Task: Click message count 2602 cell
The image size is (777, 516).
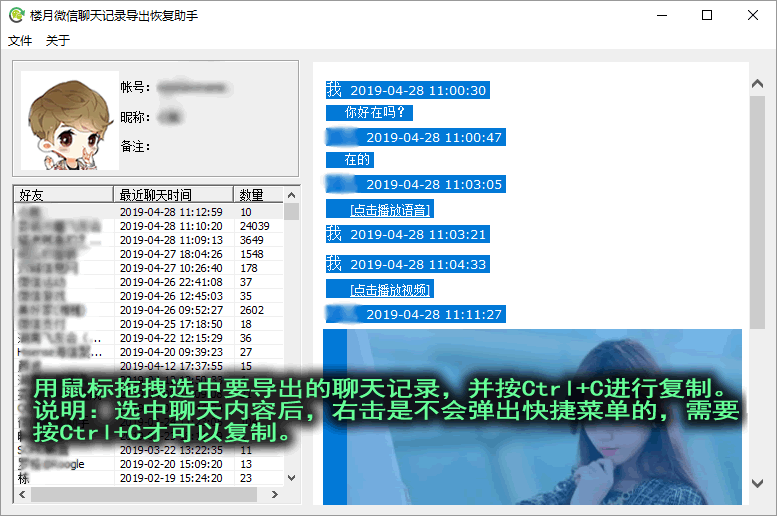Action: tap(252, 310)
